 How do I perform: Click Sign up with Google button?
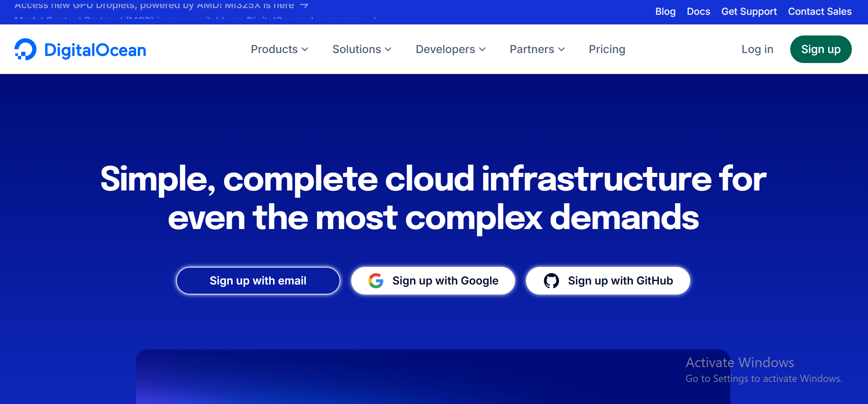pos(433,281)
